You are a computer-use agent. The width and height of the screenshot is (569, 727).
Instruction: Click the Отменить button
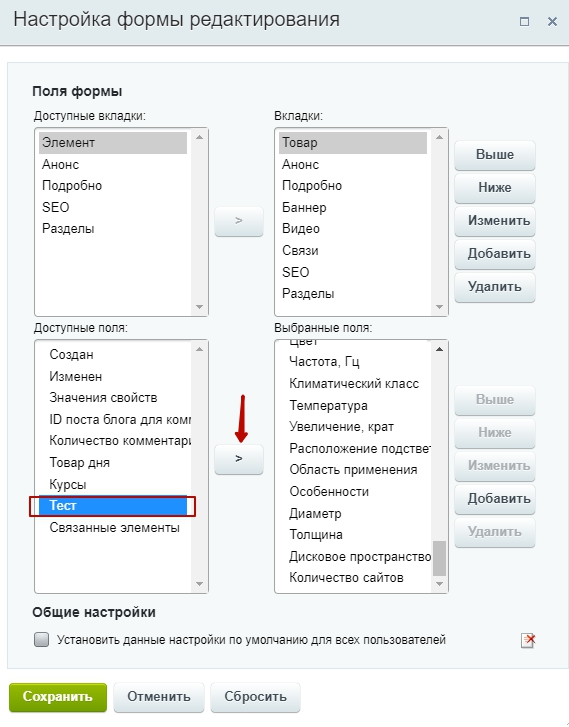pos(159,697)
